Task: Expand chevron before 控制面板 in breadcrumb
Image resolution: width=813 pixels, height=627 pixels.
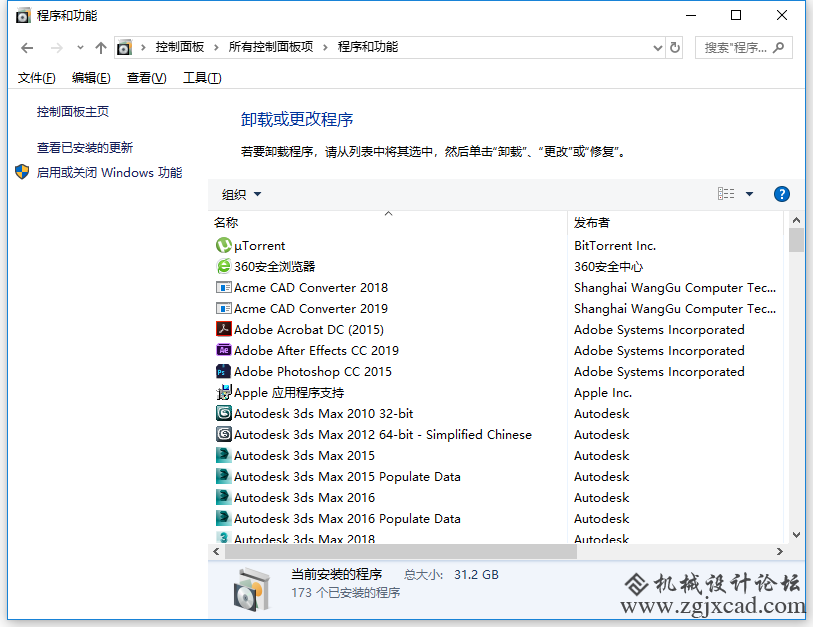Action: [x=143, y=48]
